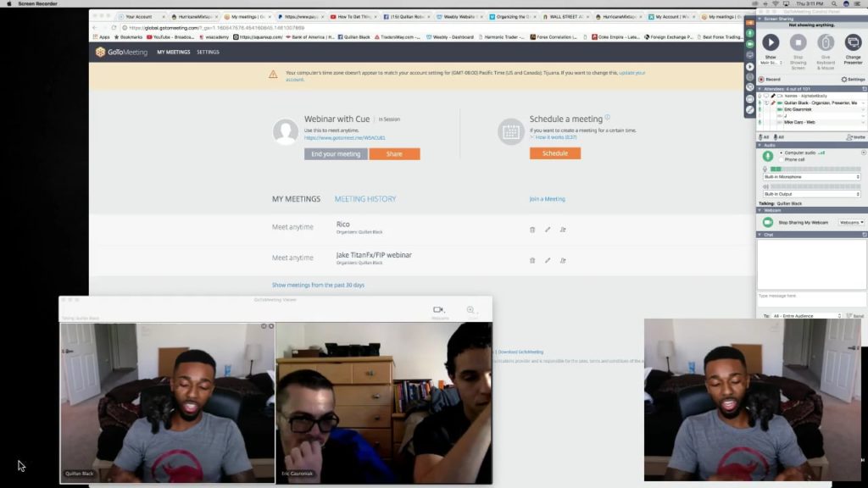The height and width of the screenshot is (488, 868).
Task: Click the speaker output level meter
Action: tap(815, 186)
